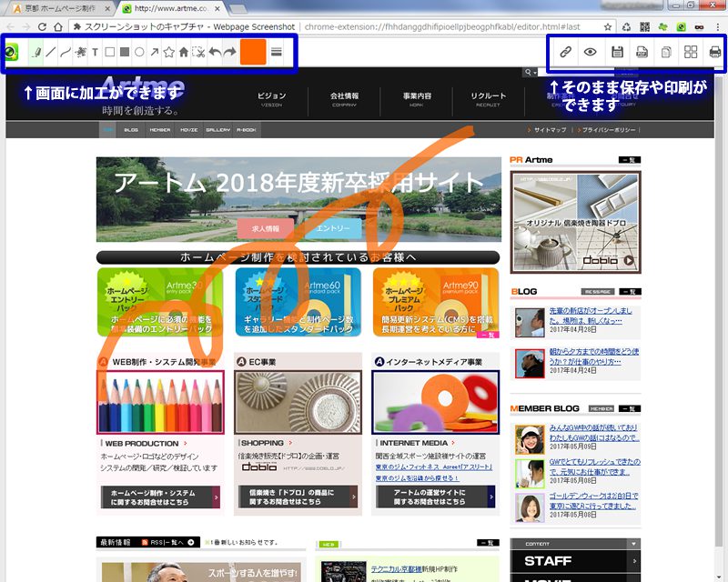728x582 pixels.
Task: Select the empty rectangle tool
Action: tap(109, 52)
